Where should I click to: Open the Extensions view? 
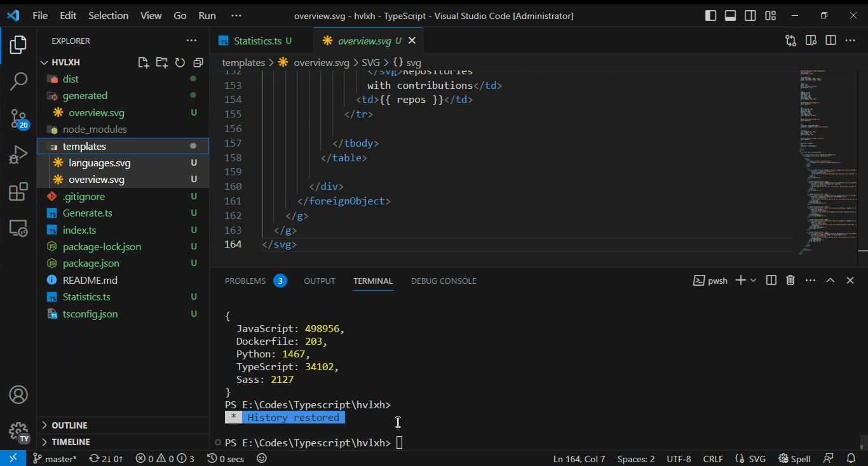click(x=18, y=191)
